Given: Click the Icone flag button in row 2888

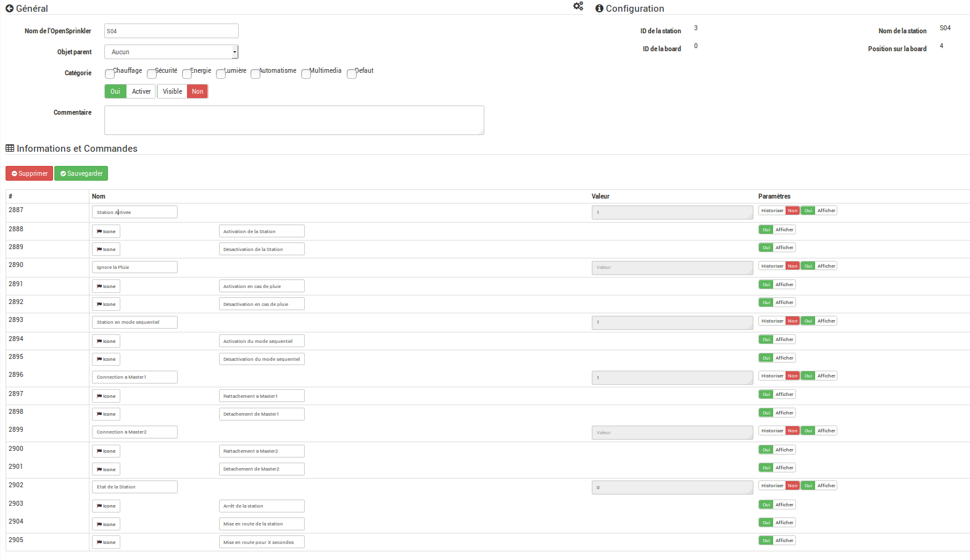Looking at the screenshot, I should tap(106, 231).
